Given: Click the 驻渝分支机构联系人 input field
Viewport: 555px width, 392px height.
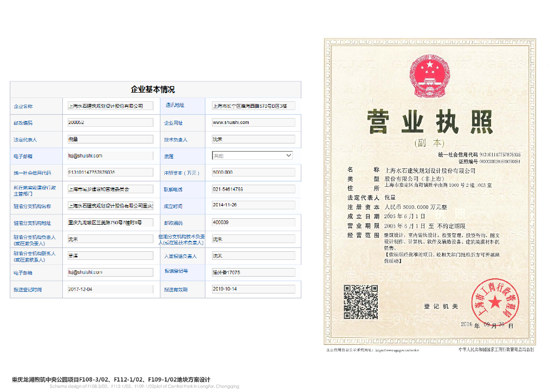Looking at the screenshot, I should tap(111, 256).
